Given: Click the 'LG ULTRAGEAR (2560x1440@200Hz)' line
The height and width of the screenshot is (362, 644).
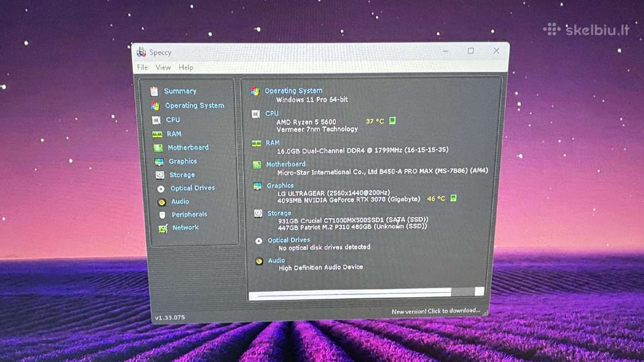Looking at the screenshot, I should coord(334,193).
